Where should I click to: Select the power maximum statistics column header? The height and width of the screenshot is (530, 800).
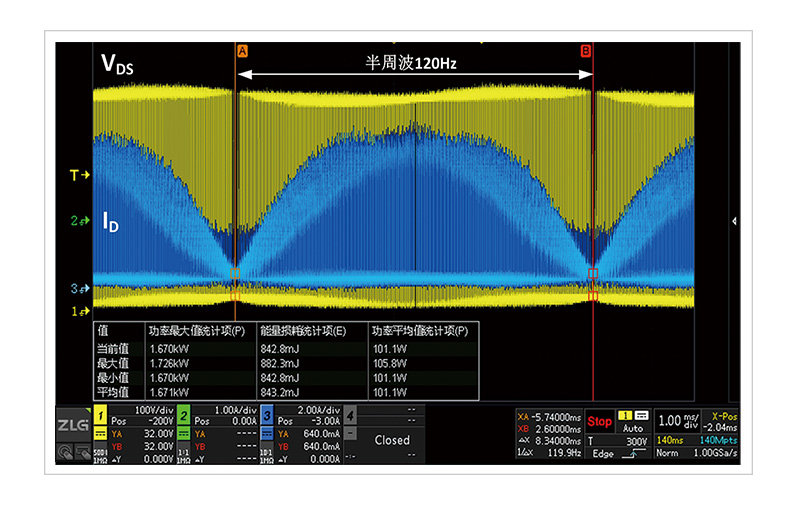coord(197,331)
